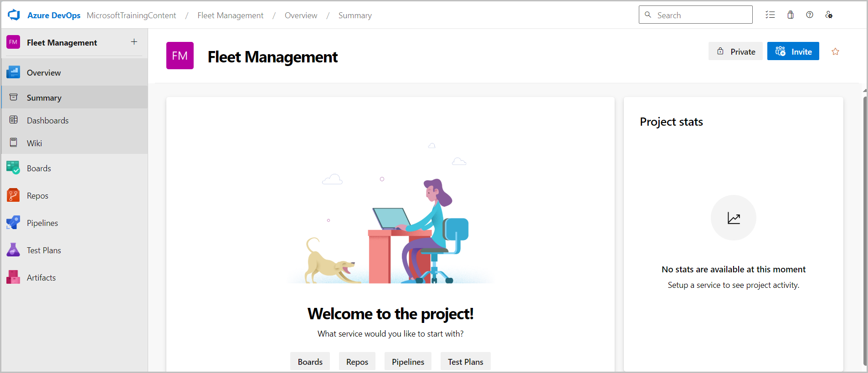Click the Project stats heading

(671, 122)
